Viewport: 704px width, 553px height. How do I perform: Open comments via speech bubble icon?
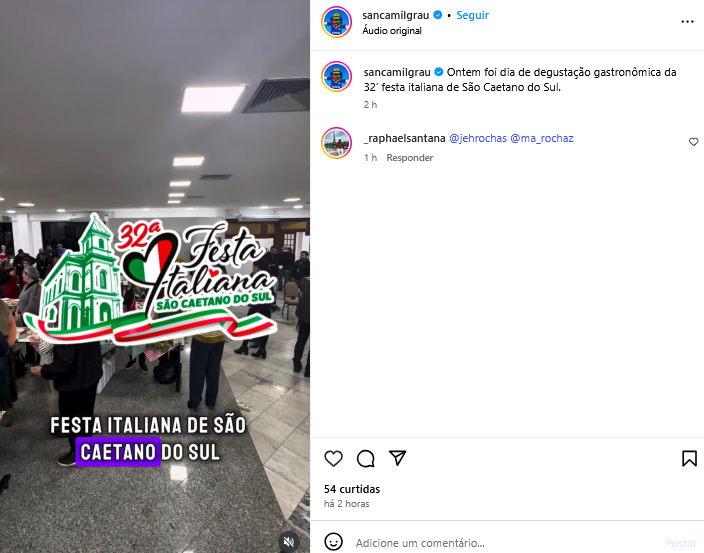365,458
